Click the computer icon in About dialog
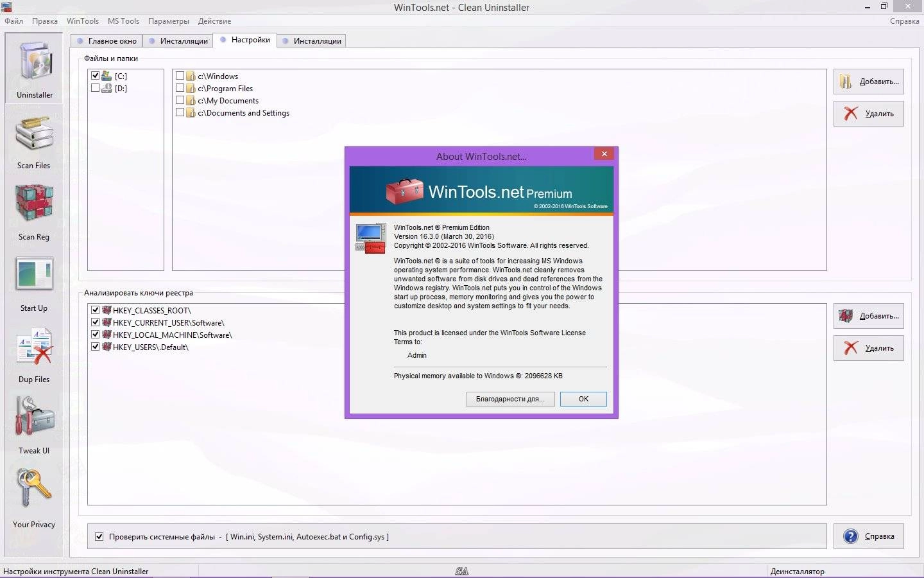 pyautogui.click(x=370, y=238)
